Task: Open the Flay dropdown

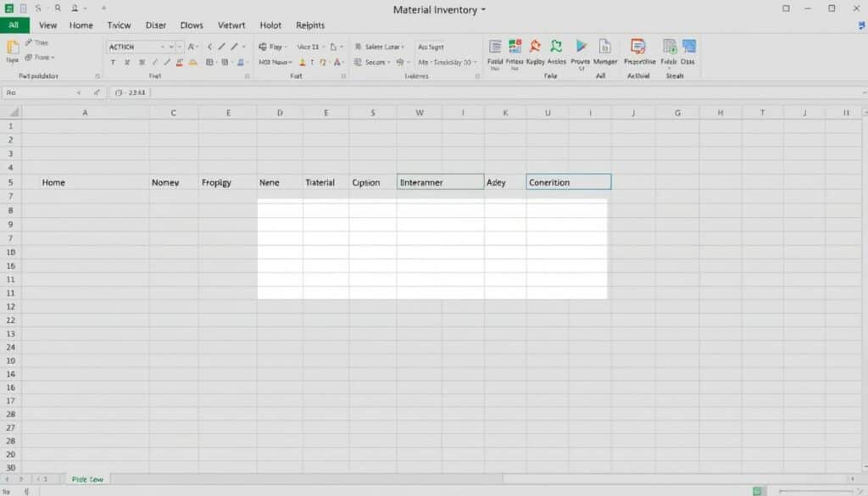Action: 273,47
